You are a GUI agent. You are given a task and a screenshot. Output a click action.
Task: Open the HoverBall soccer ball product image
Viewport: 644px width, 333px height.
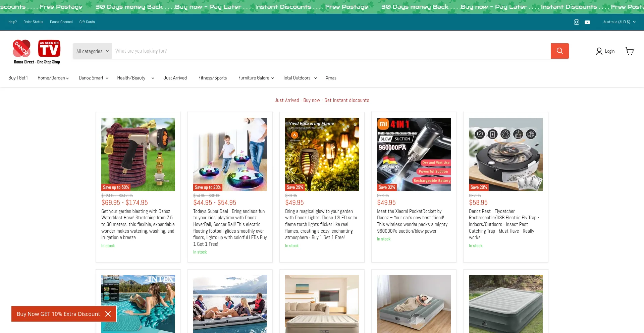[230, 154]
